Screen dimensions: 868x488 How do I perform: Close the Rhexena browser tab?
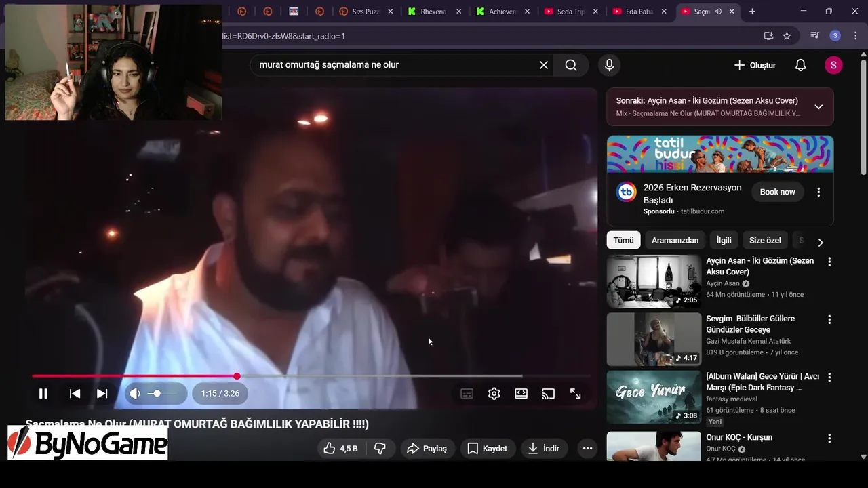(459, 12)
